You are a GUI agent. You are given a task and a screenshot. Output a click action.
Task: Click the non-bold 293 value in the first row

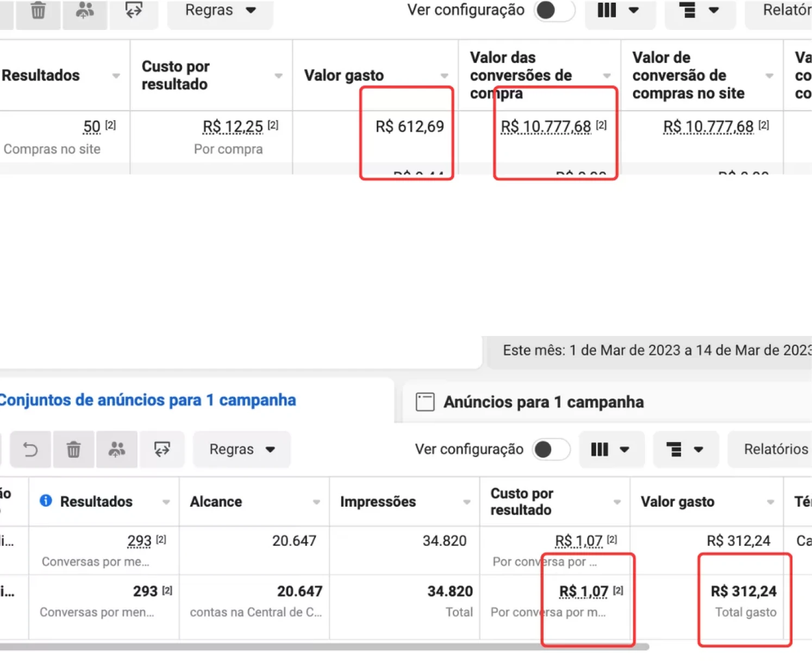click(x=139, y=541)
